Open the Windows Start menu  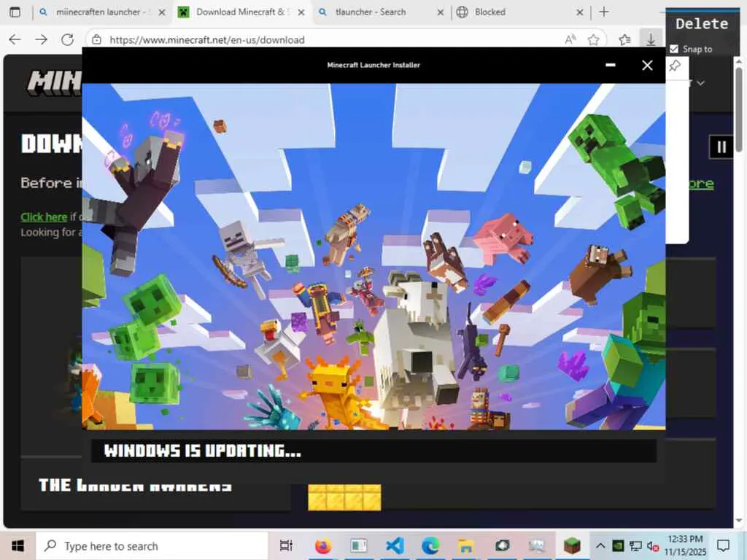[18, 545]
